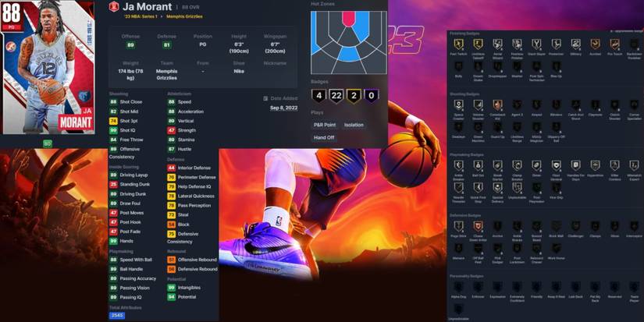The image size is (644, 322).
Task: Select the Killer Combos badge icon
Action: tap(614, 166)
